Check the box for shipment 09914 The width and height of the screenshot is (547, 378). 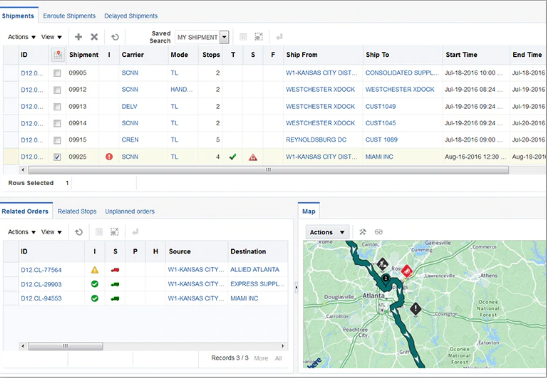[x=57, y=123]
